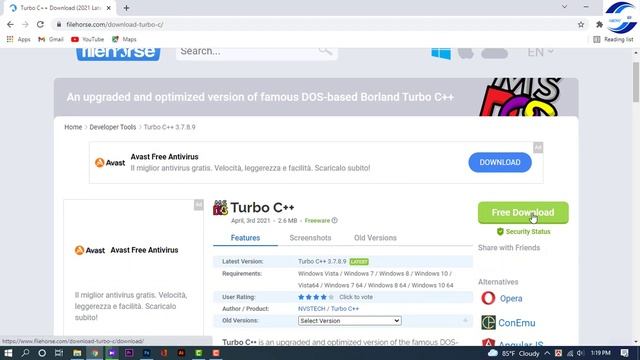Open the Windows Start menu
The image size is (640, 360).
pyautogui.click(x=8, y=353)
